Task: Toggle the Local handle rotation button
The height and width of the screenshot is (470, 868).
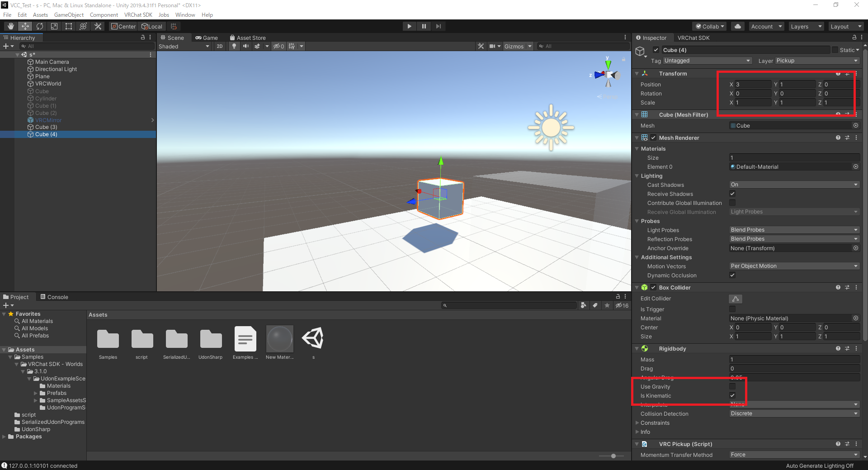Action: coord(152,26)
